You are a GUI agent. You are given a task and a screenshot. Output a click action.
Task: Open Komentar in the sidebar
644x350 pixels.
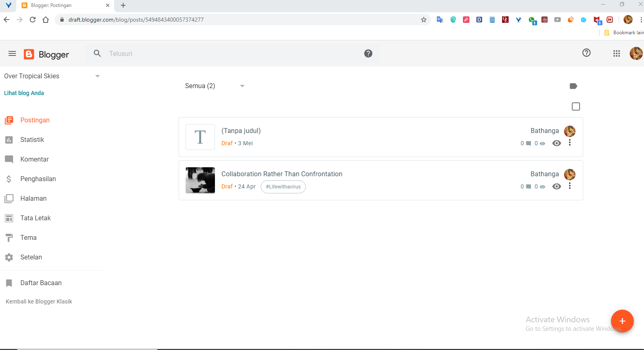pyautogui.click(x=34, y=159)
